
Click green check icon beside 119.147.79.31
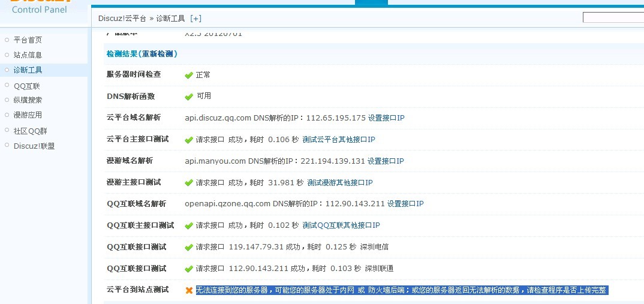pyautogui.click(x=189, y=247)
